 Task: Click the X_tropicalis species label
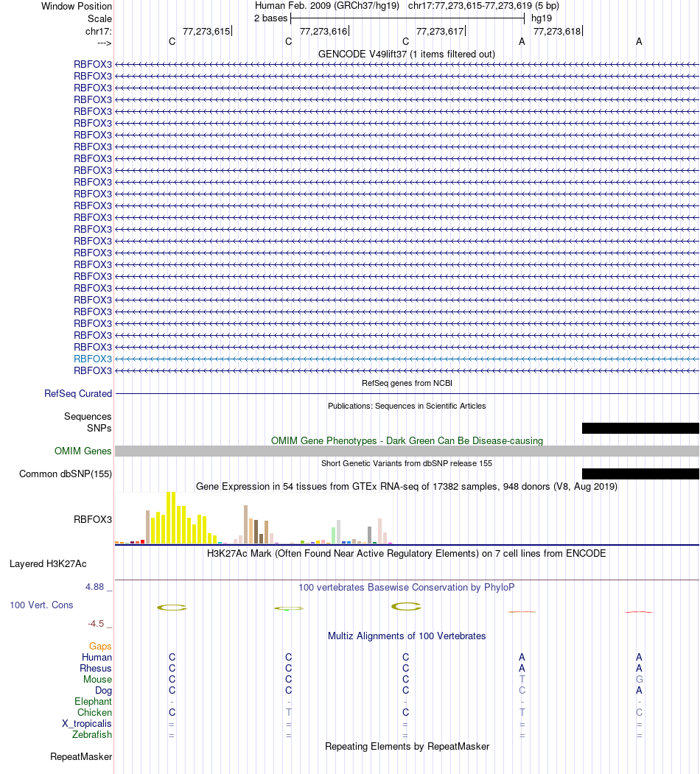tap(87, 724)
